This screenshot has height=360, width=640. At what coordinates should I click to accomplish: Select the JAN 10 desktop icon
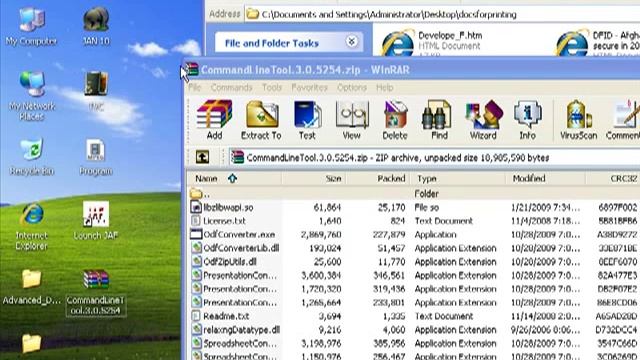96,26
